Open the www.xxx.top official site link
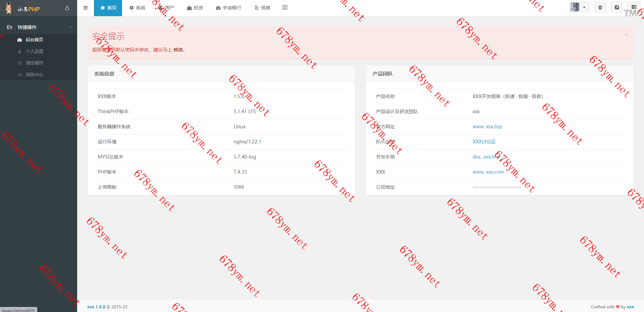The height and width of the screenshot is (312, 644). point(487,127)
